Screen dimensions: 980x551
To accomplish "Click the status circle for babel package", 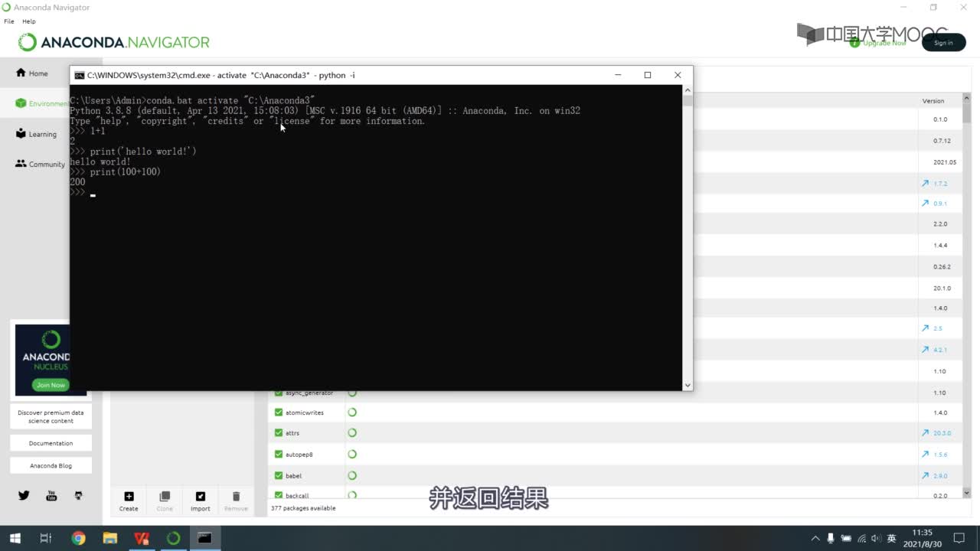I will [x=352, y=476].
